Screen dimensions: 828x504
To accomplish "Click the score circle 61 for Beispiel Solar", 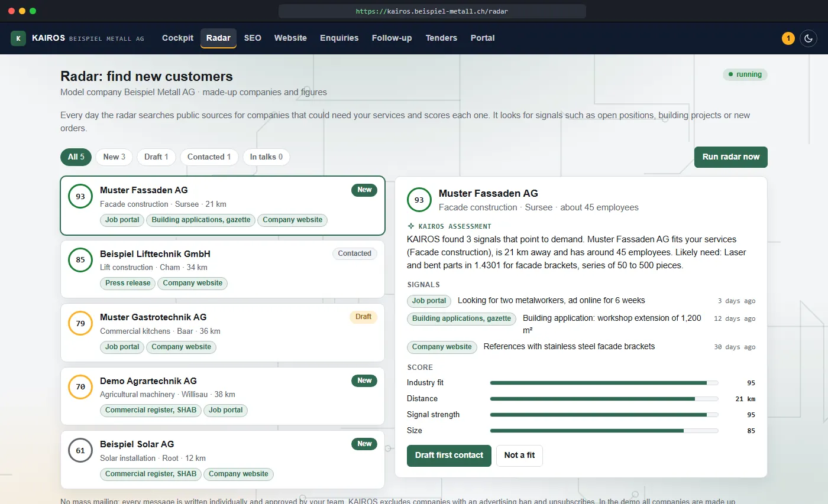I will pos(80,450).
